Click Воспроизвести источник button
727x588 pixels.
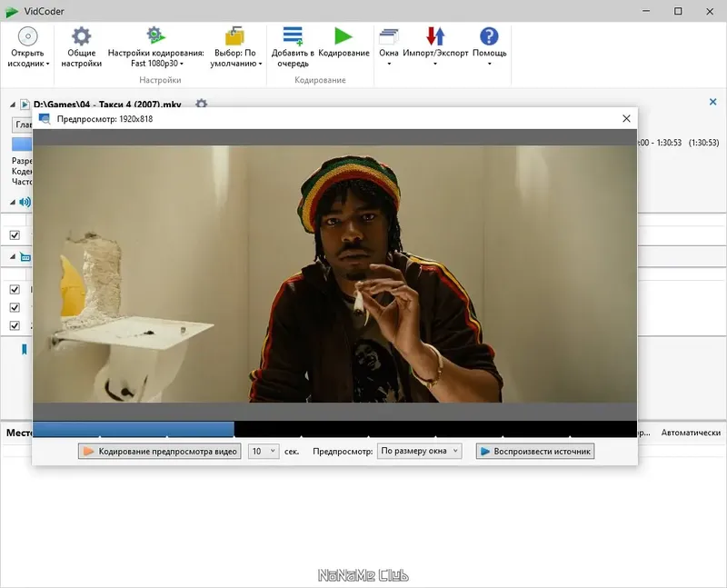point(535,451)
